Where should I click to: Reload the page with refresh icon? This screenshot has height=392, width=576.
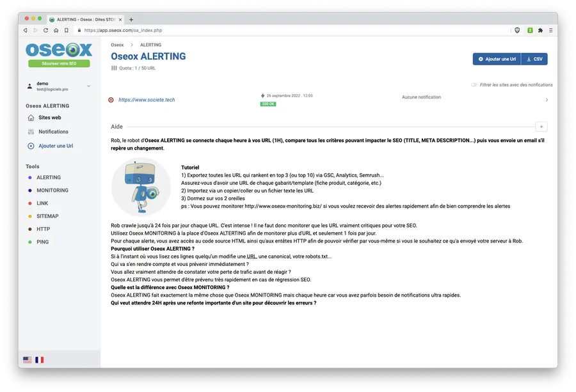pos(45,31)
